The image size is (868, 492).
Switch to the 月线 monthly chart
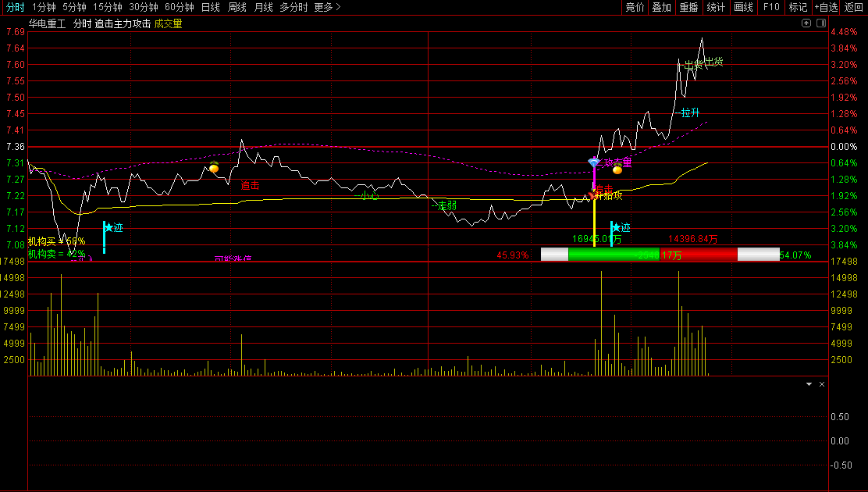click(x=264, y=7)
